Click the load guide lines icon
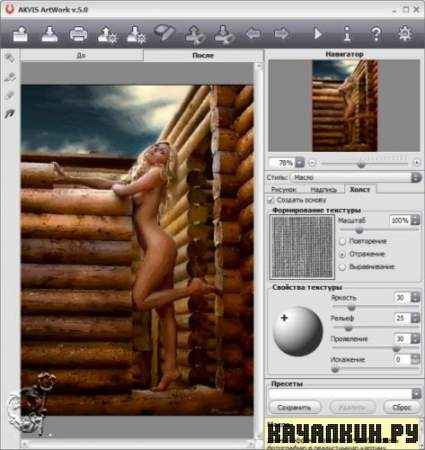Viewport: 425px width, 450px height. (195, 35)
